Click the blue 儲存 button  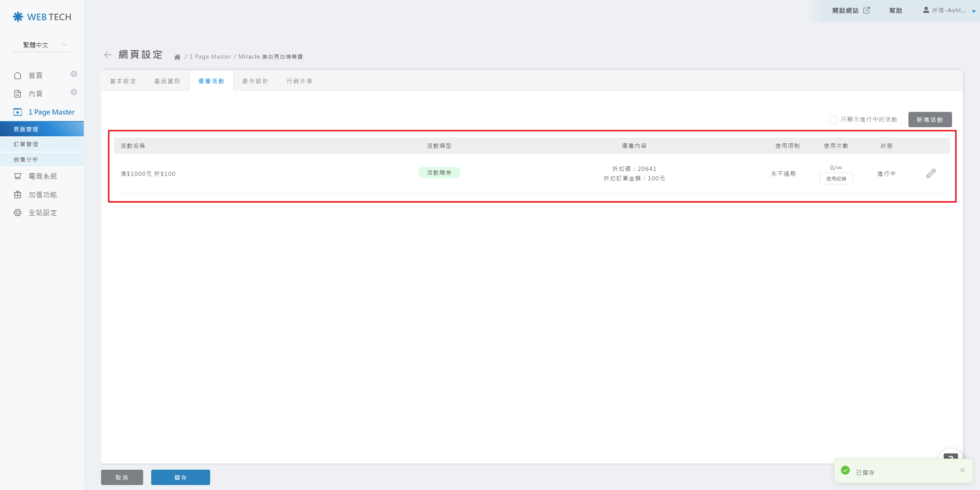(180, 477)
